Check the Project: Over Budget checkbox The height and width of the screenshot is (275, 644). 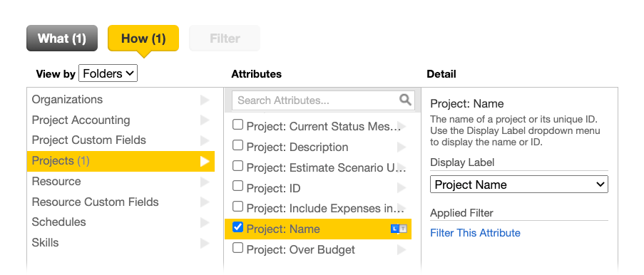click(x=237, y=247)
